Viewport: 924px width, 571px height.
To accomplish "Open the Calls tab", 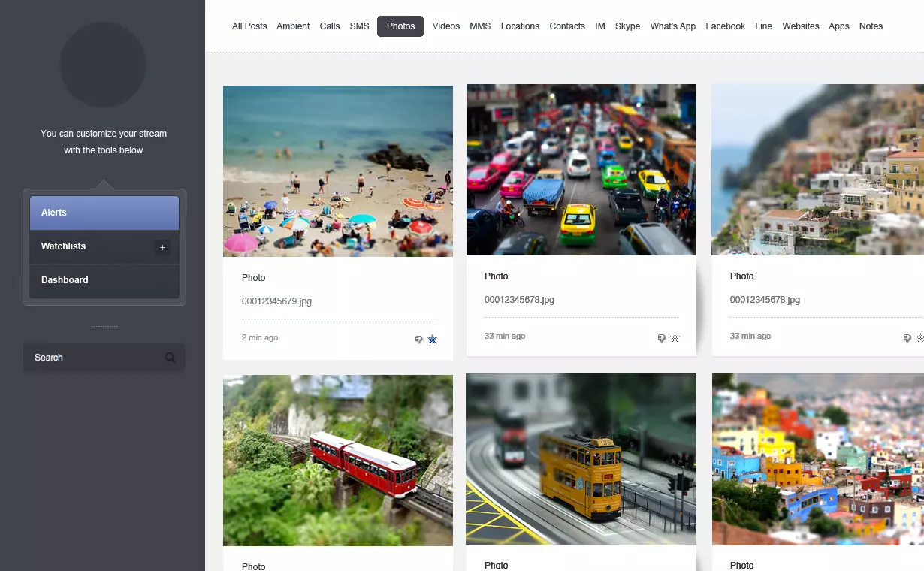I will [x=330, y=26].
